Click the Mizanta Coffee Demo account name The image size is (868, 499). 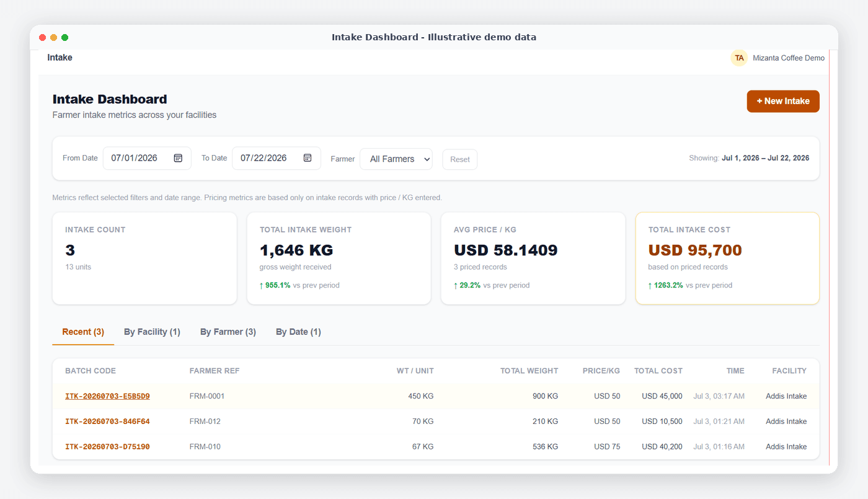789,58
